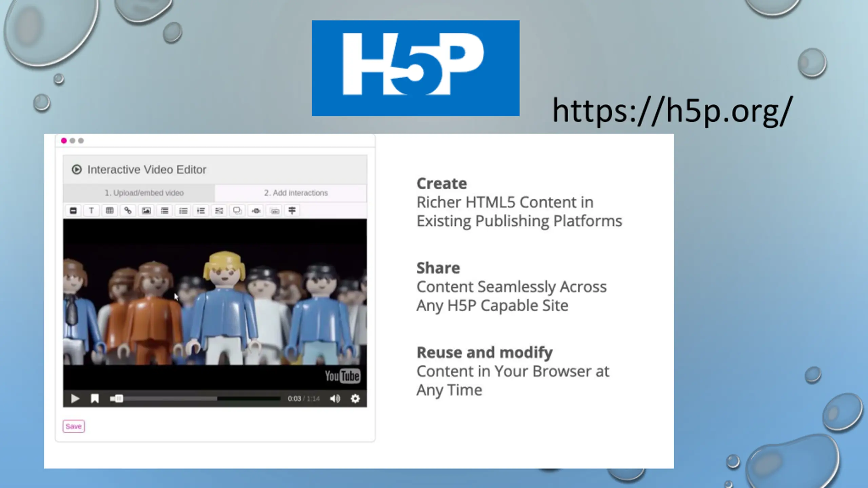Switch to Add interactions tab
Image resolution: width=868 pixels, height=488 pixels.
pos(291,193)
